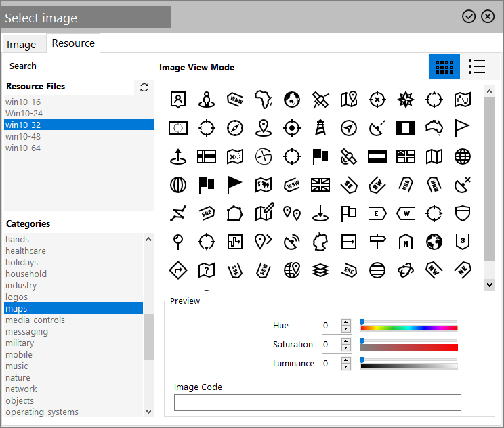Click the Luminance slider track

coord(409,366)
